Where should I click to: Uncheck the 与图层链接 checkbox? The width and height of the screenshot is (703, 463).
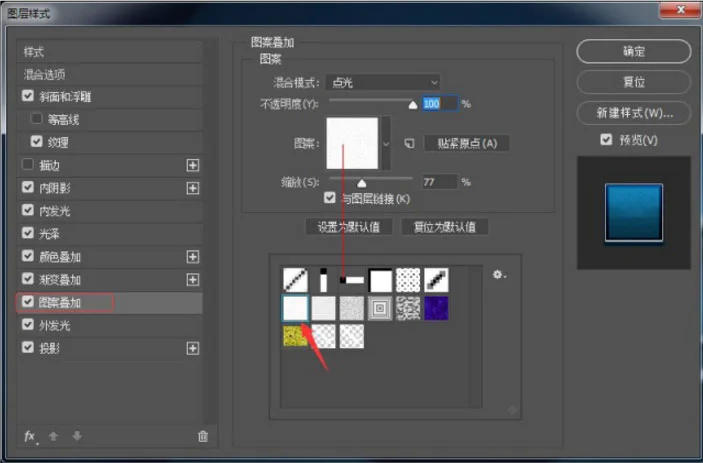pos(330,198)
